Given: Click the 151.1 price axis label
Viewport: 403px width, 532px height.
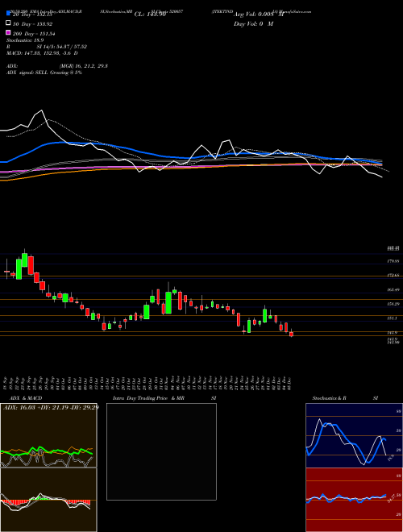Looking at the screenshot, I should pos(393,318).
